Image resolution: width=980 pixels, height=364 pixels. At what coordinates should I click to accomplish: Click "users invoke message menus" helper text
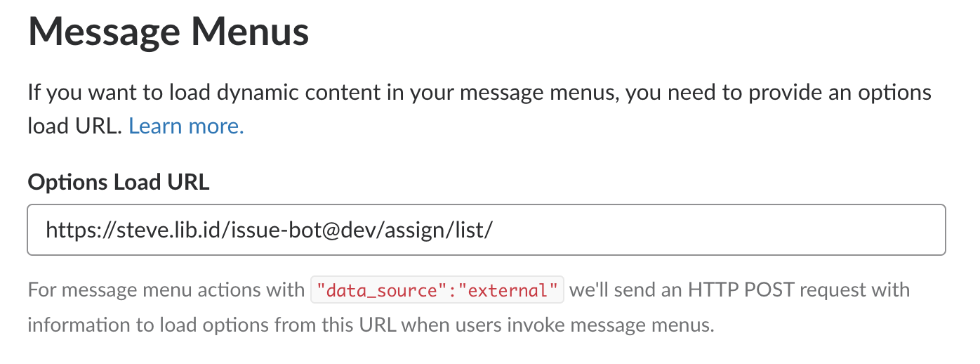(603, 325)
